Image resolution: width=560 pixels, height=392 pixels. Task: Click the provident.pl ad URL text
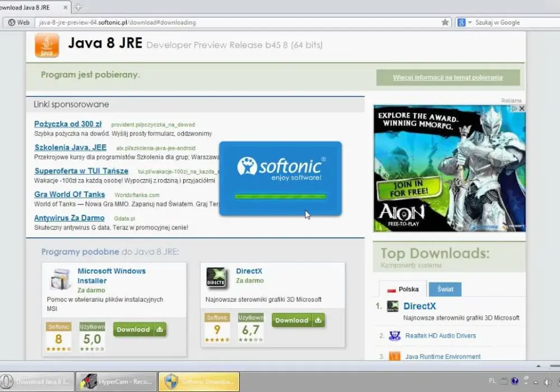[x=153, y=124]
